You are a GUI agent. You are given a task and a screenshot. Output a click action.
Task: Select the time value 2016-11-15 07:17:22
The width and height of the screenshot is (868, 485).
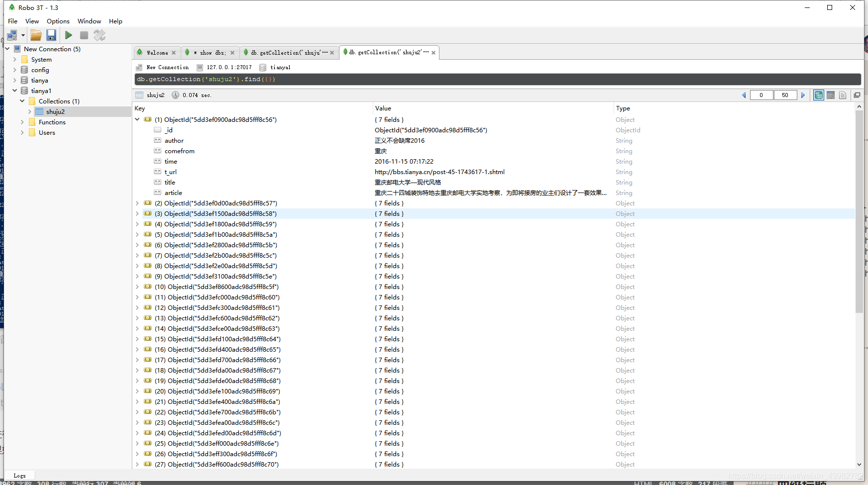[404, 162]
